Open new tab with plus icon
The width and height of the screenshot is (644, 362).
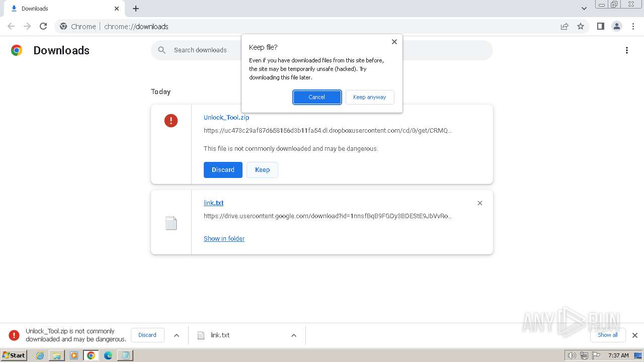(x=136, y=9)
